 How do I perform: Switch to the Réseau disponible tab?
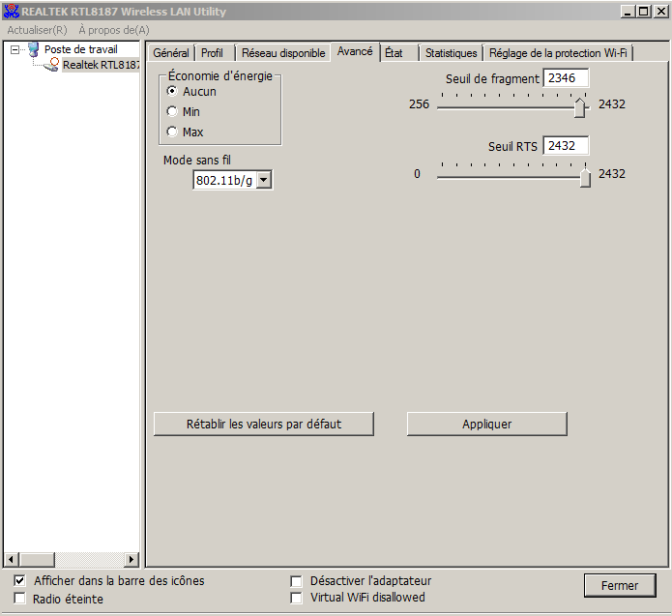[283, 53]
